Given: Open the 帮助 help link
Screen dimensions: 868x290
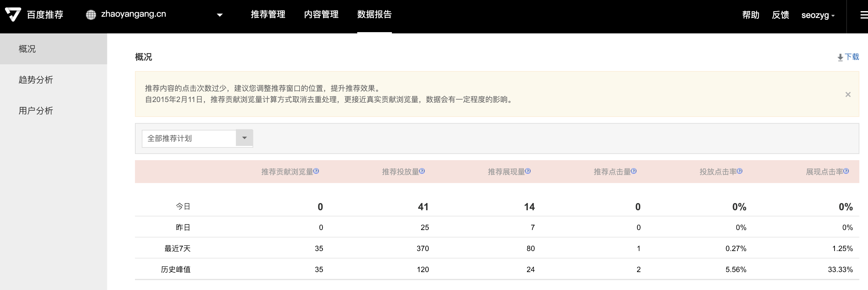Looking at the screenshot, I should pyautogui.click(x=750, y=15).
